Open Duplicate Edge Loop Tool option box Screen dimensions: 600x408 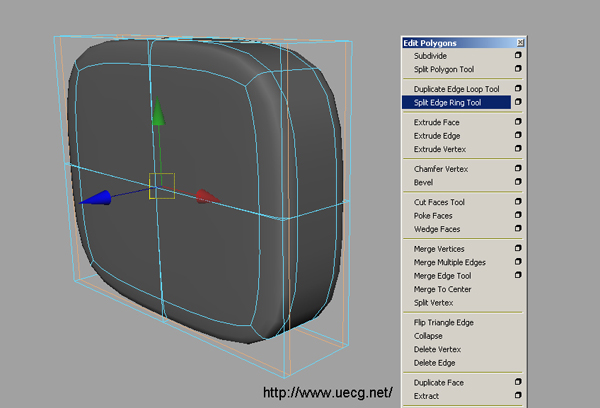click(518, 88)
